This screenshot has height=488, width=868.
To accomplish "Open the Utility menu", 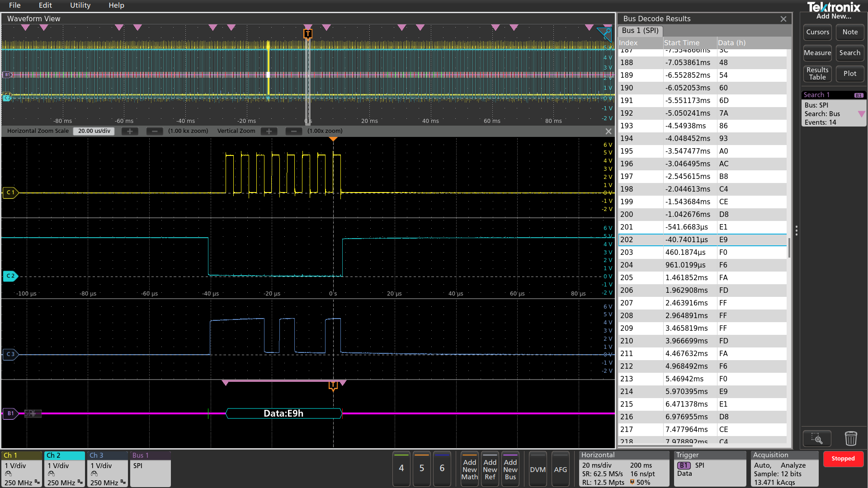I will click(80, 5).
